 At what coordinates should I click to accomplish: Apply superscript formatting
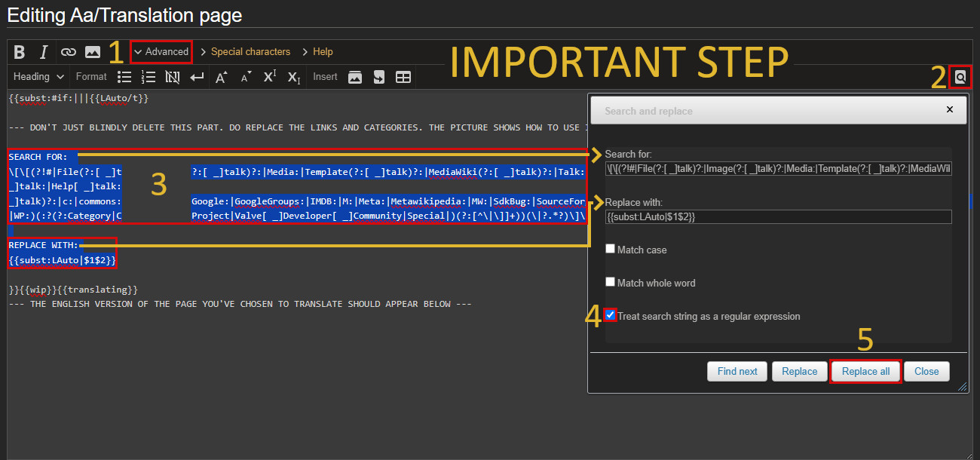pos(270,77)
